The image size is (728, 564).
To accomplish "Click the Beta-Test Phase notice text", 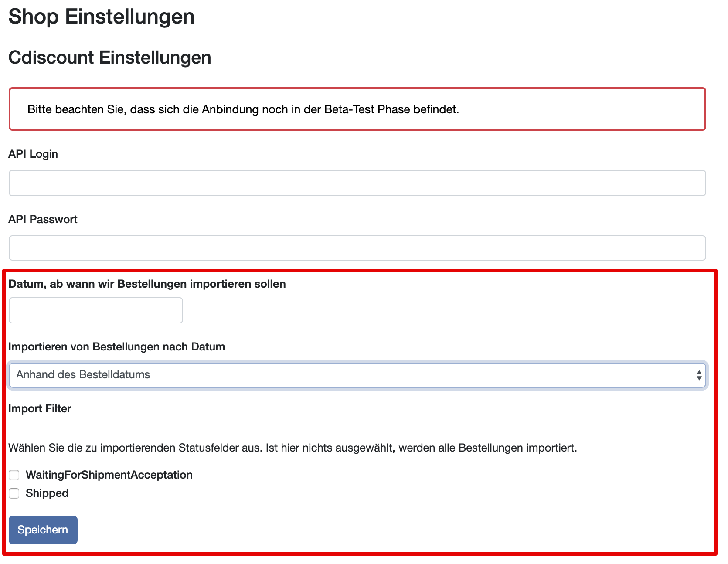I will tap(243, 109).
